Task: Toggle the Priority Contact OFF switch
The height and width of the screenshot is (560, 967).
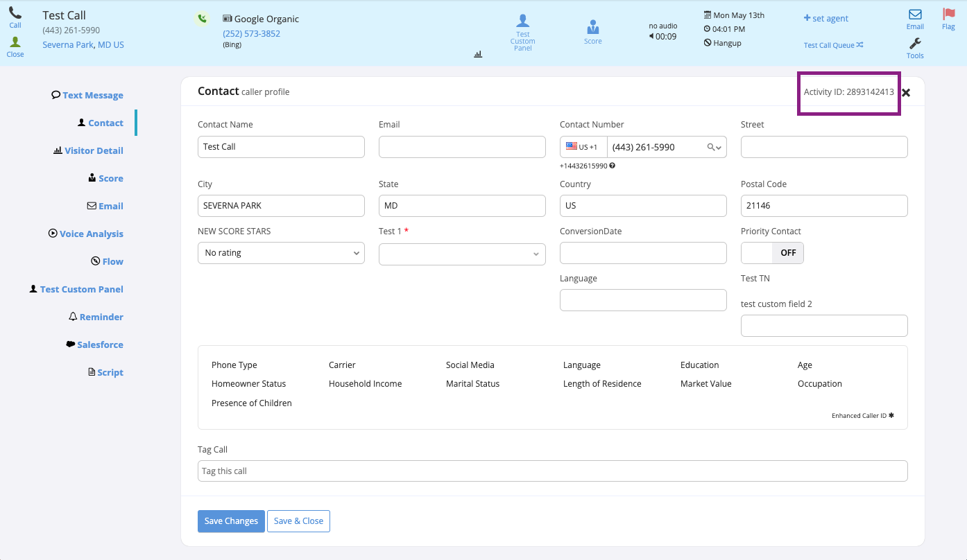Action: [772, 253]
